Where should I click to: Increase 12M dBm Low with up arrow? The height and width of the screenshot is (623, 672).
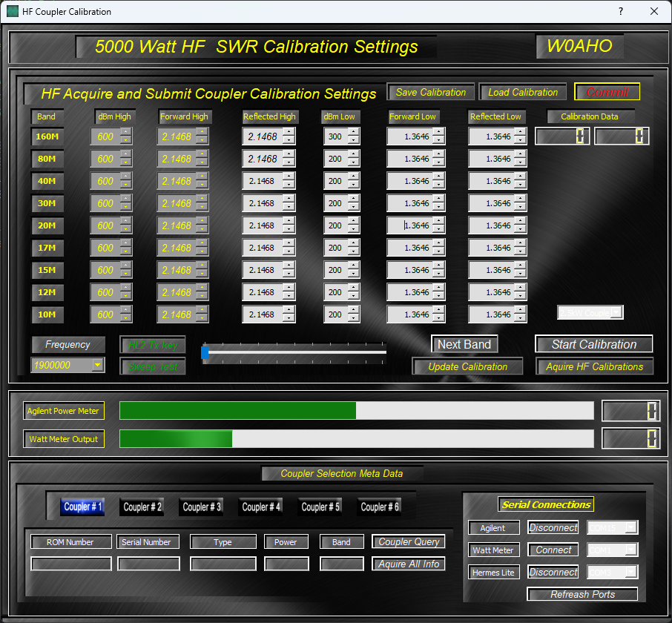(x=354, y=289)
